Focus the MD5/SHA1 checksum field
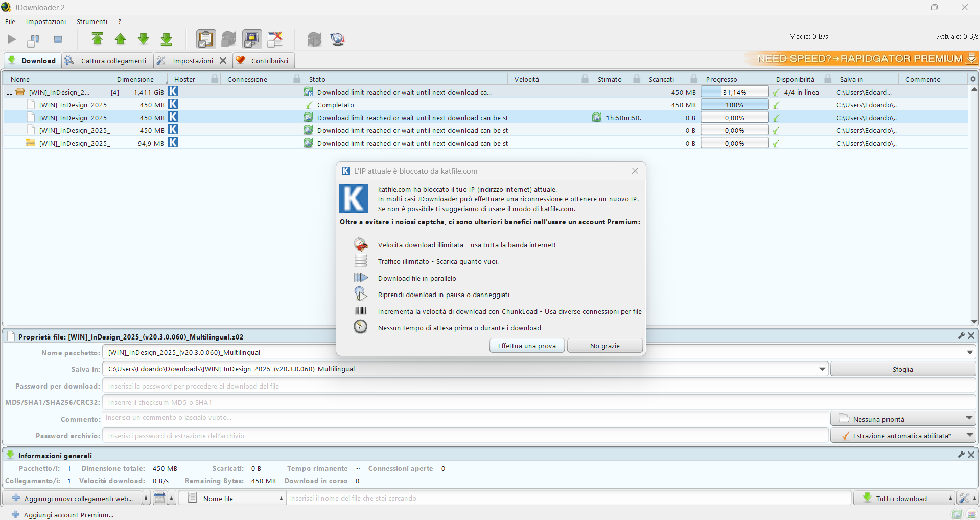Viewport: 980px width, 520px height. (539, 402)
